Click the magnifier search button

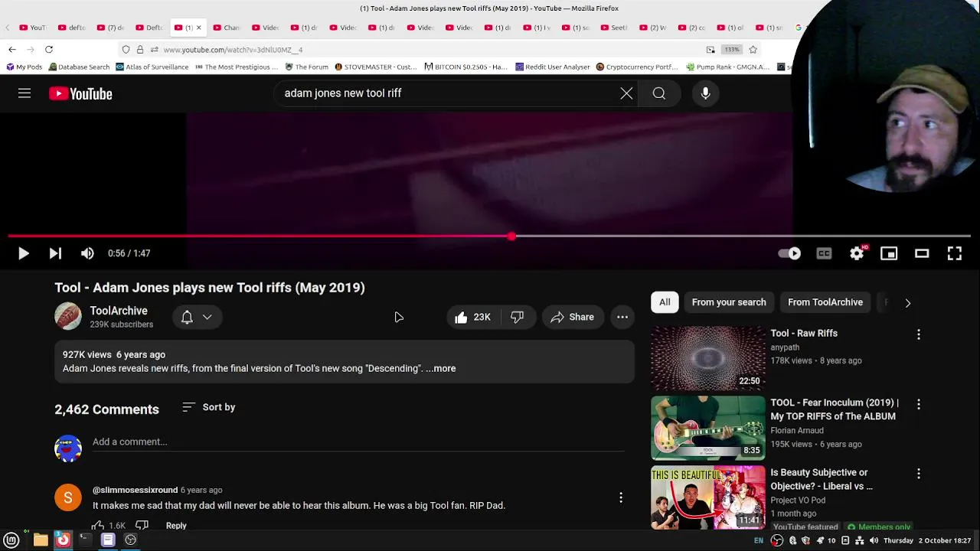coord(659,93)
